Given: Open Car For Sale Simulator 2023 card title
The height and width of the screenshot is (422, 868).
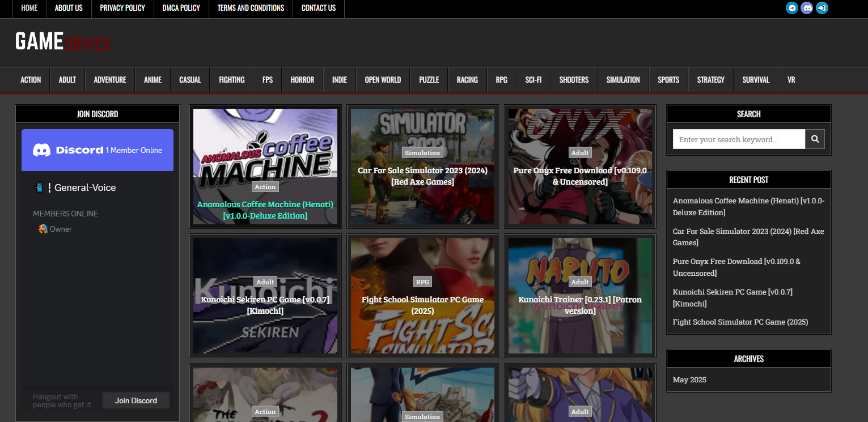Looking at the screenshot, I should pyautogui.click(x=423, y=176).
